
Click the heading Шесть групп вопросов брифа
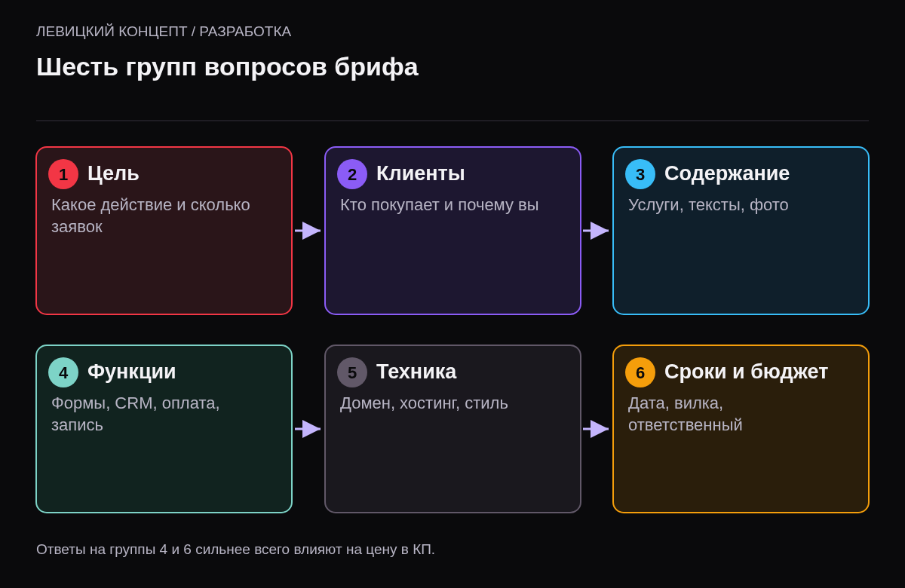click(x=227, y=67)
